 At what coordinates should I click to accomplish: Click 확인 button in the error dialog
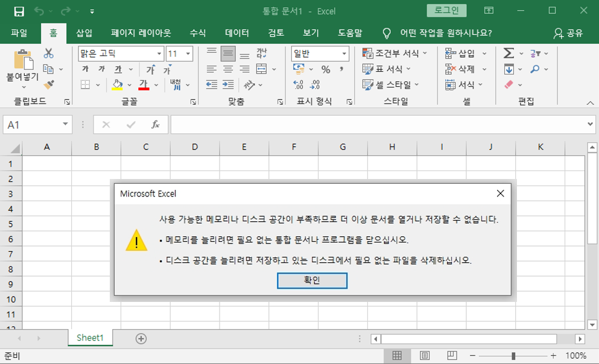(312, 280)
